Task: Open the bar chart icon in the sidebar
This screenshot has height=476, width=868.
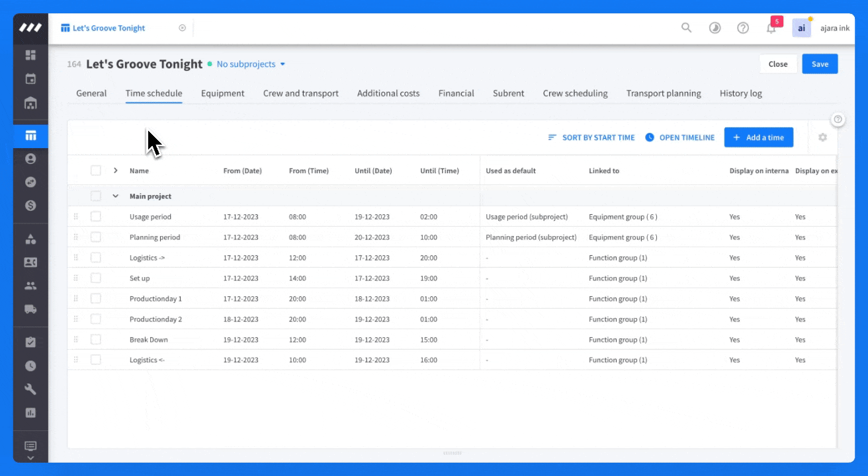Action: point(30,413)
